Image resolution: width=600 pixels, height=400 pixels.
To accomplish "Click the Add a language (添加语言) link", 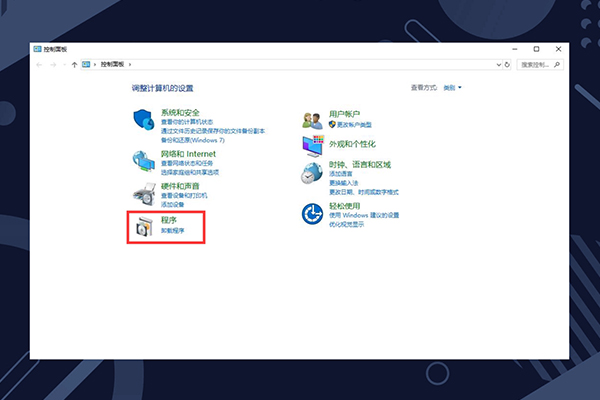I will point(341,175).
